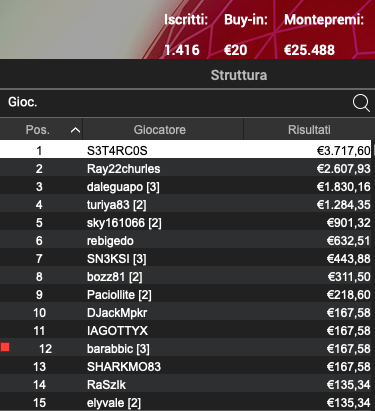375x411 pixels.
Task: Select first-place player S3T4RC0S row
Action: click(186, 150)
